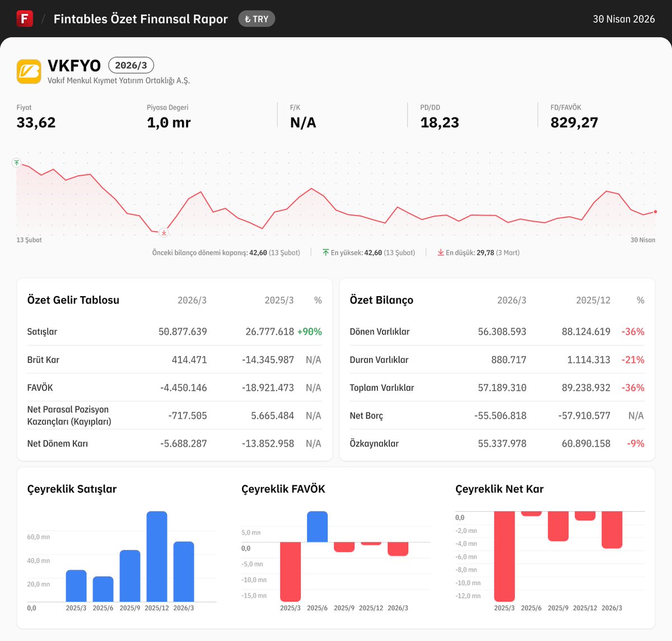Click the F/K value N/A

[x=303, y=123]
